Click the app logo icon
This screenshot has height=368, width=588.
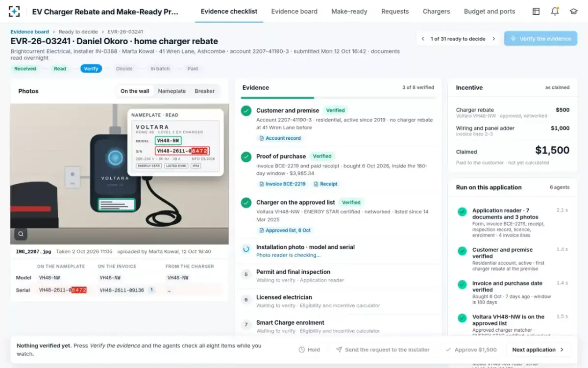[15, 11]
